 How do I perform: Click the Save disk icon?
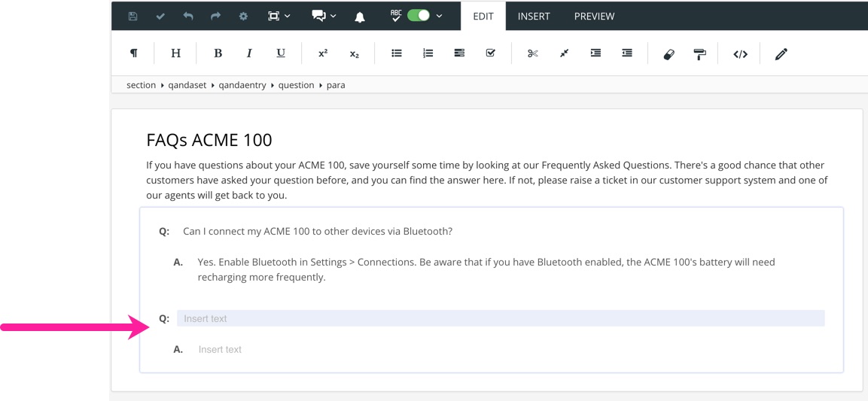pyautogui.click(x=133, y=16)
